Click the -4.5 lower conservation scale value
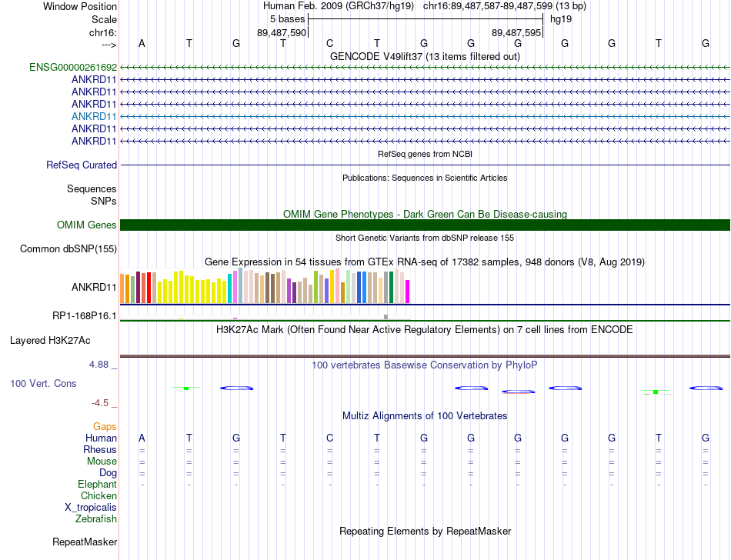This screenshot has height=560, width=731. point(100,403)
